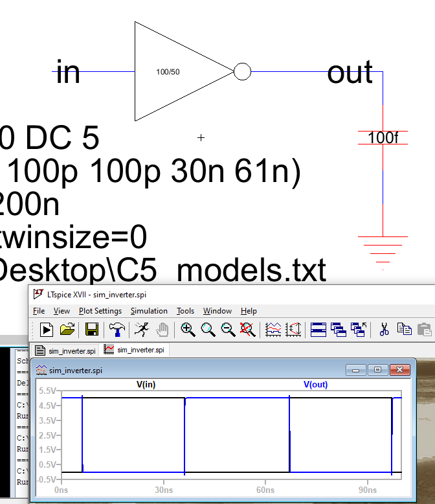The width and height of the screenshot is (435, 504).
Task: Click the Open file folder icon
Action: pyautogui.click(x=67, y=330)
